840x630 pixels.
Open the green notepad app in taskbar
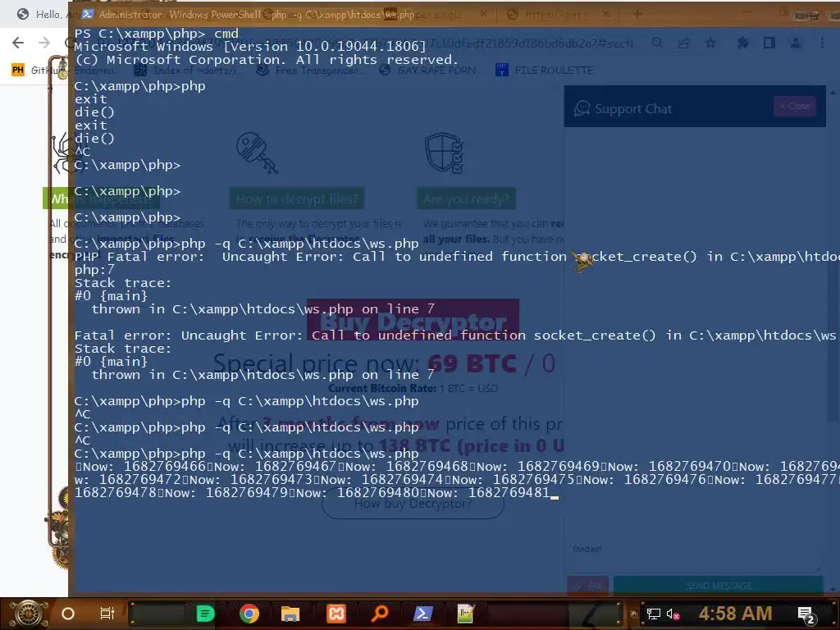click(x=466, y=614)
